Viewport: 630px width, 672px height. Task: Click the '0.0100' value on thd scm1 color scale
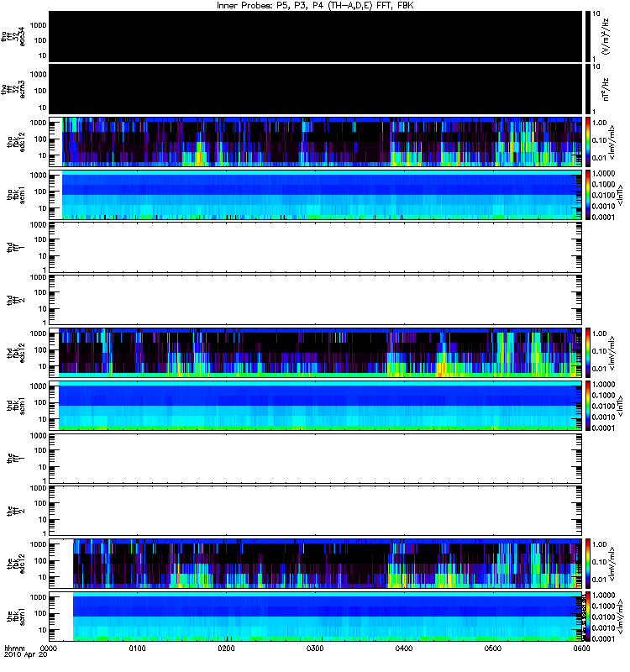coord(603,406)
